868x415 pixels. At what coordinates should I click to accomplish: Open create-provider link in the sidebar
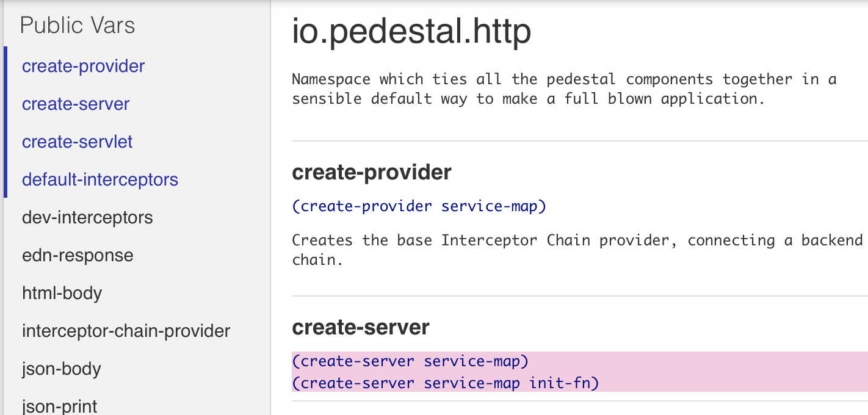83,66
